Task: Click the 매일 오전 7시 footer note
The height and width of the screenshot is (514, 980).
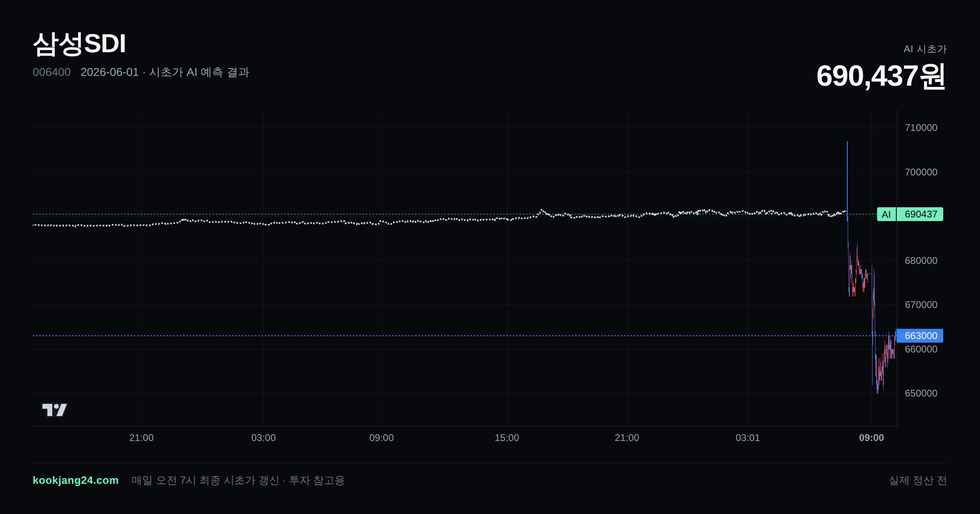Action: (238, 480)
